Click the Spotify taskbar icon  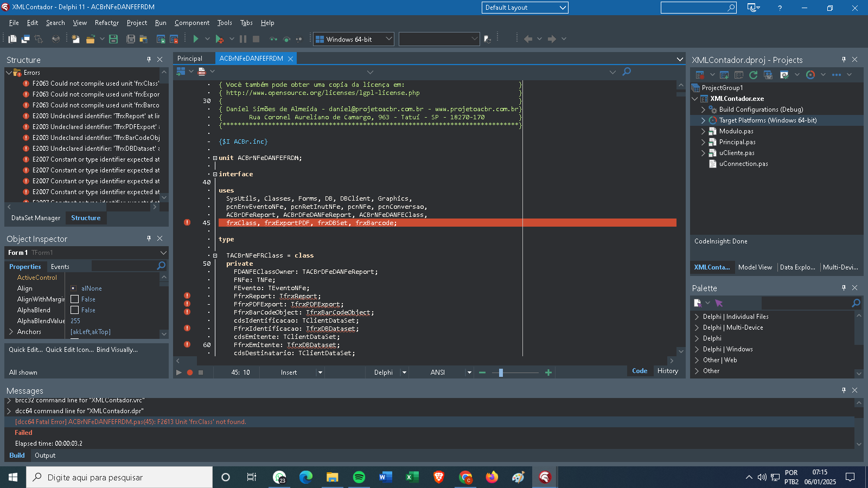[359, 477]
